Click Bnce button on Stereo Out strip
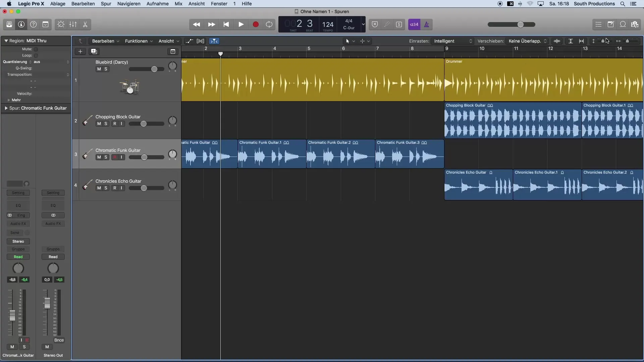Viewport: 644px width, 362px height. (59, 340)
